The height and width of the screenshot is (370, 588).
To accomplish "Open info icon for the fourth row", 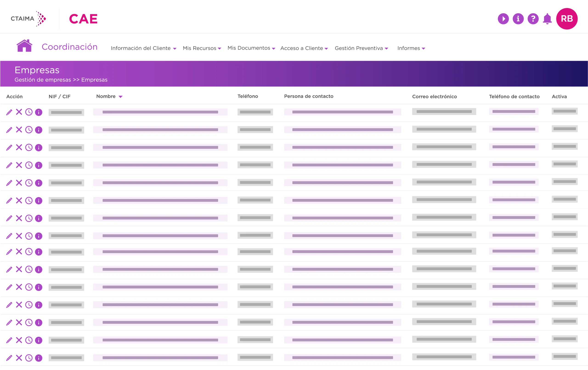I will (x=39, y=165).
